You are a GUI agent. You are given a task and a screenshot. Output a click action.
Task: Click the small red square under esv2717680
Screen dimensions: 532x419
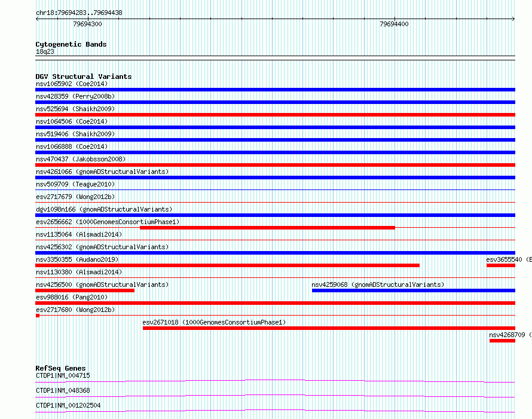tap(38, 316)
